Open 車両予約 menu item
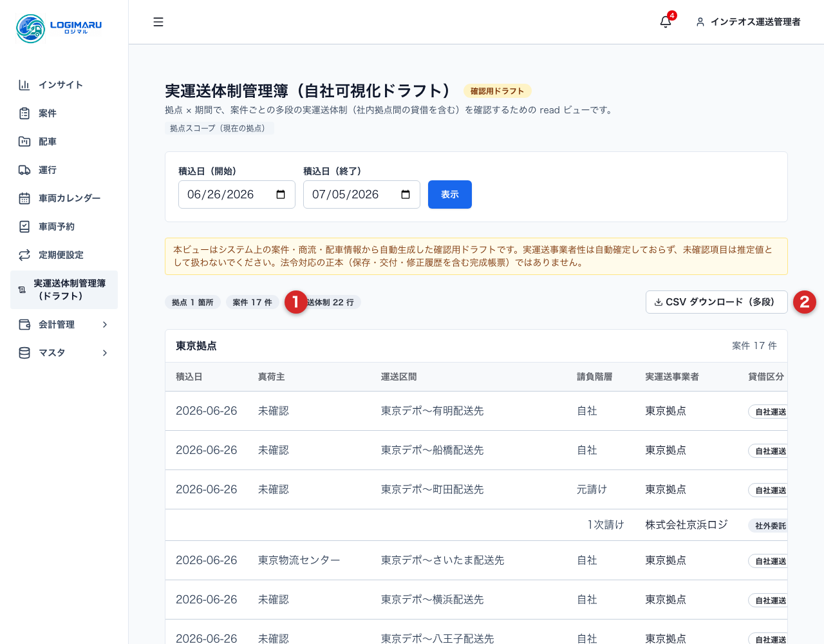Viewport: 824px width, 644px height. pos(64,227)
